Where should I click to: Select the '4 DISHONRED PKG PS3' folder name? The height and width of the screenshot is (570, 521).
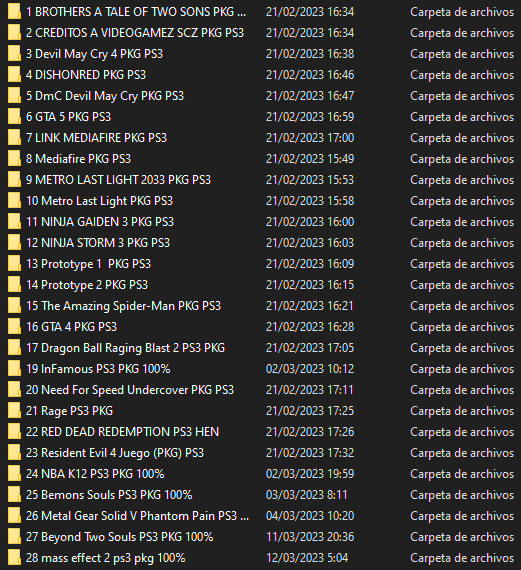pos(86,75)
